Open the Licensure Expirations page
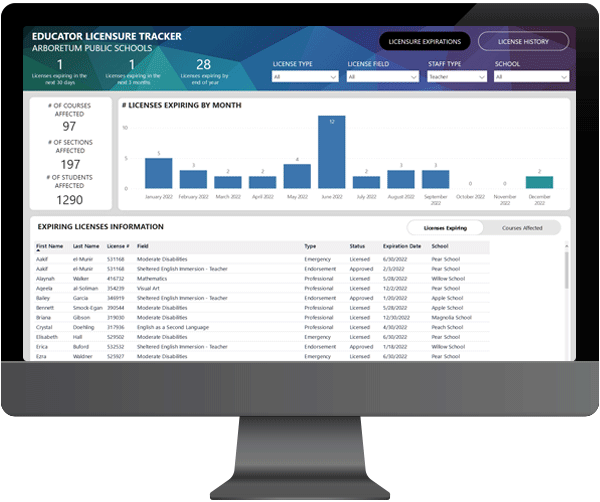This screenshot has width=600, height=502. pos(425,41)
